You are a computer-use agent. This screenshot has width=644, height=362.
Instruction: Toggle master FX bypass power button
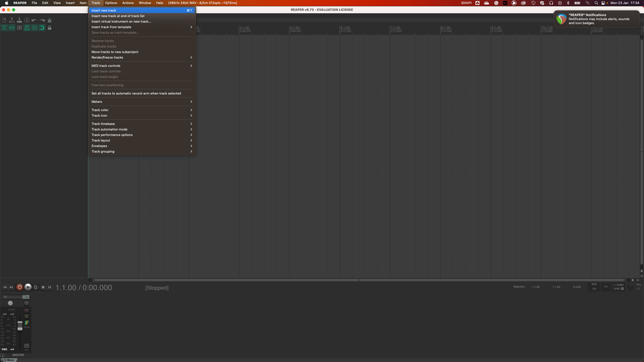[x=27, y=297]
